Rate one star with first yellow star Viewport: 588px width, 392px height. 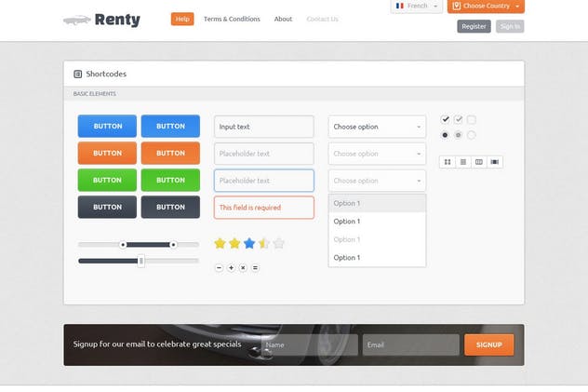[x=220, y=243]
